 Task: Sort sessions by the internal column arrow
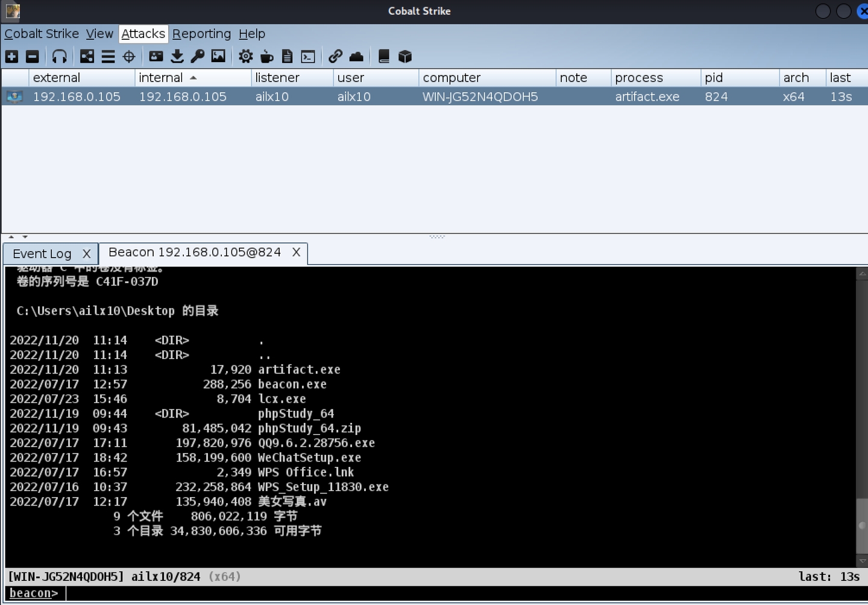tap(193, 78)
